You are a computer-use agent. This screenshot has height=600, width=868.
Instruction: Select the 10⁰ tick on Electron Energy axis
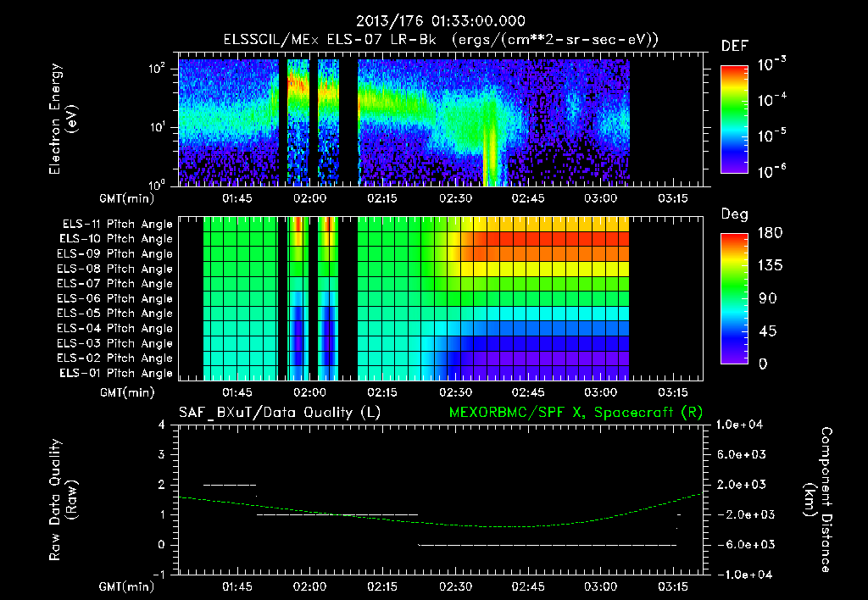(157, 185)
